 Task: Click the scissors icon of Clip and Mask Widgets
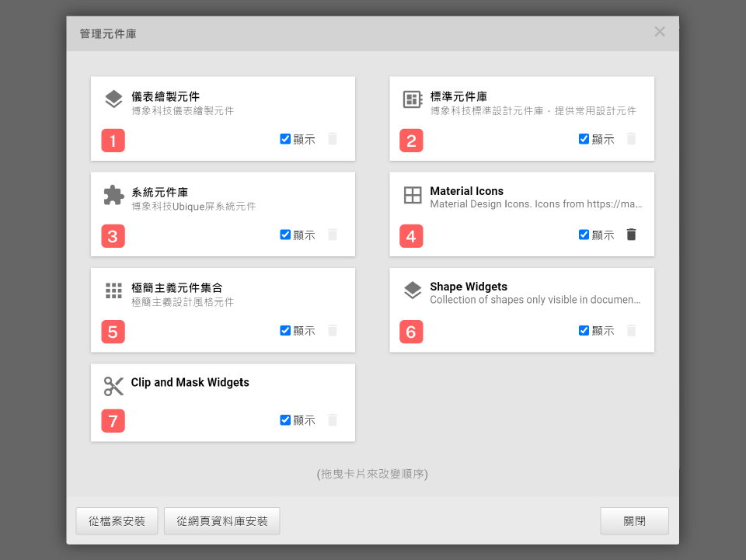113,386
